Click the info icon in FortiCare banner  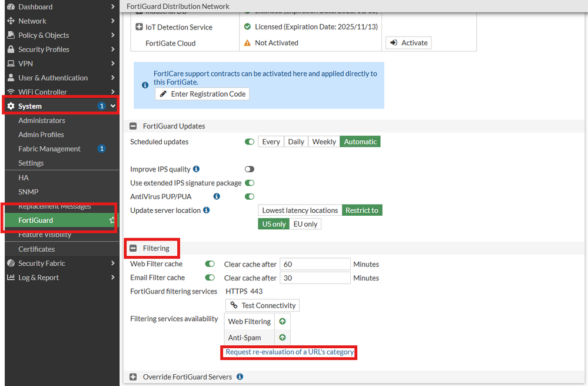[x=145, y=85]
